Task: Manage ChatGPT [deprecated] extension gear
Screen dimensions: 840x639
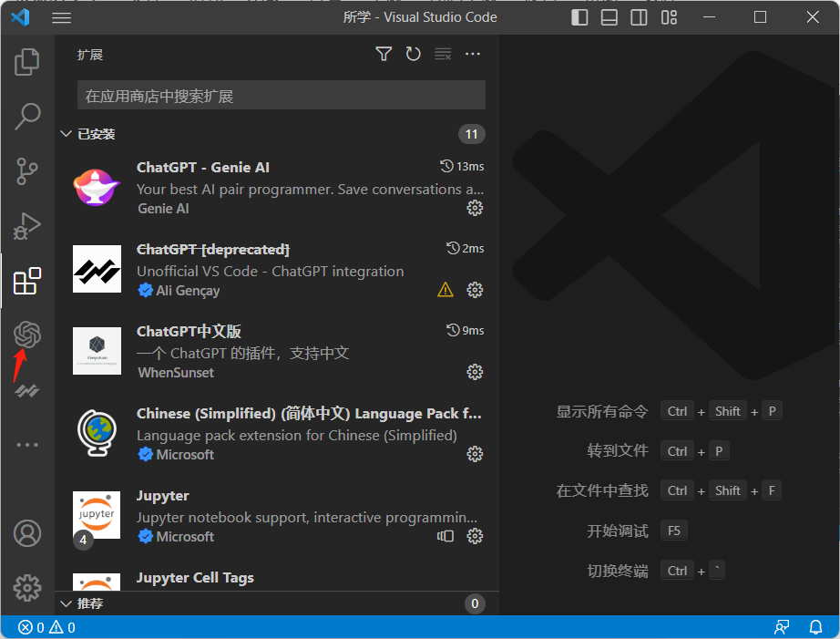Action: [x=475, y=290]
